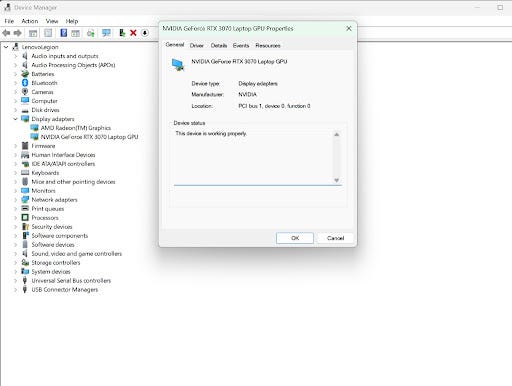The image size is (512, 386).
Task: Click Scan for hardware changes icon
Action: pyautogui.click(x=106, y=33)
